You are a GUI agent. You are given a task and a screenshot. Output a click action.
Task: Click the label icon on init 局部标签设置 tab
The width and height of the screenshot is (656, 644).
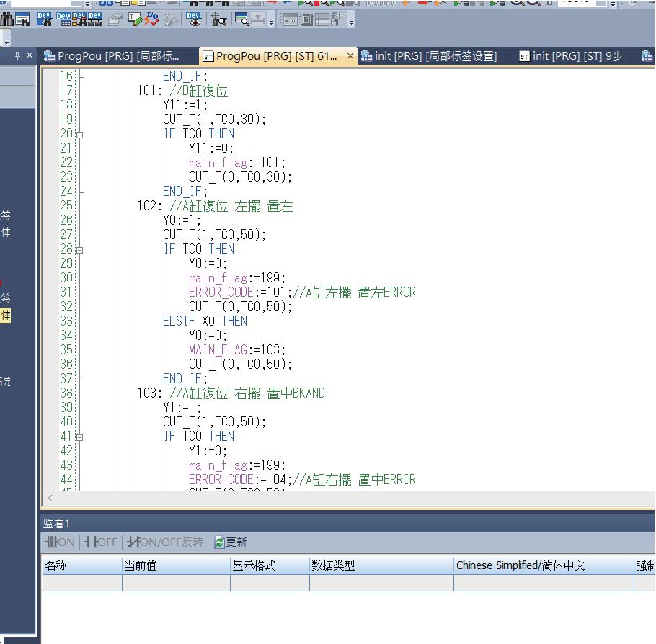[367, 56]
